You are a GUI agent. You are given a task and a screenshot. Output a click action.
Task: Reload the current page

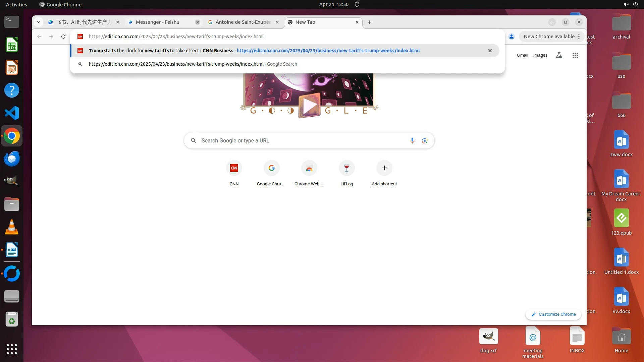click(63, 37)
